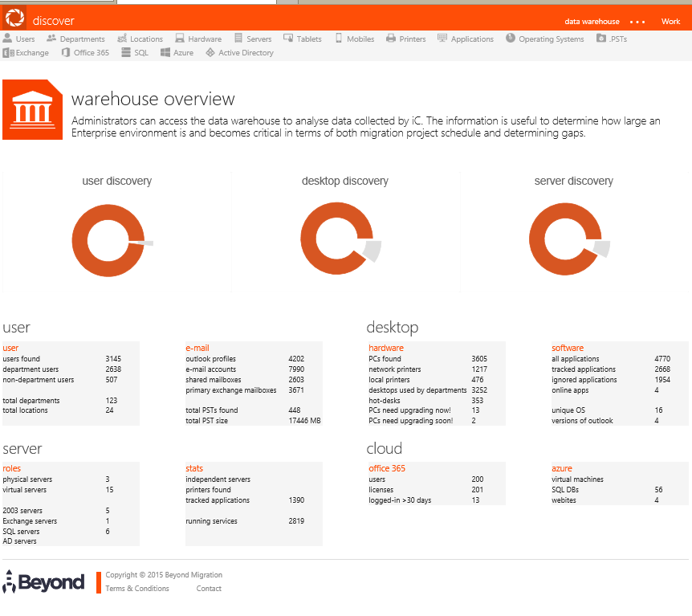Click the 'shared mailboxes' row
This screenshot has height=616, width=692.
tap(254, 379)
